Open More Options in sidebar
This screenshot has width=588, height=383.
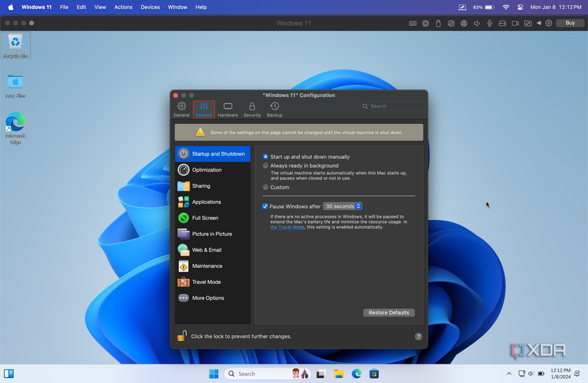[212, 298]
